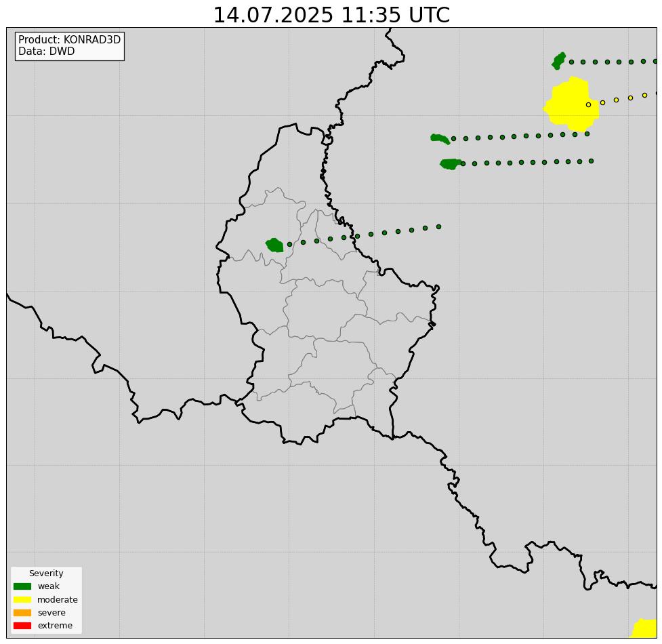Click the 'weak' legend label
Screen dimensions: 662x644
(x=49, y=586)
